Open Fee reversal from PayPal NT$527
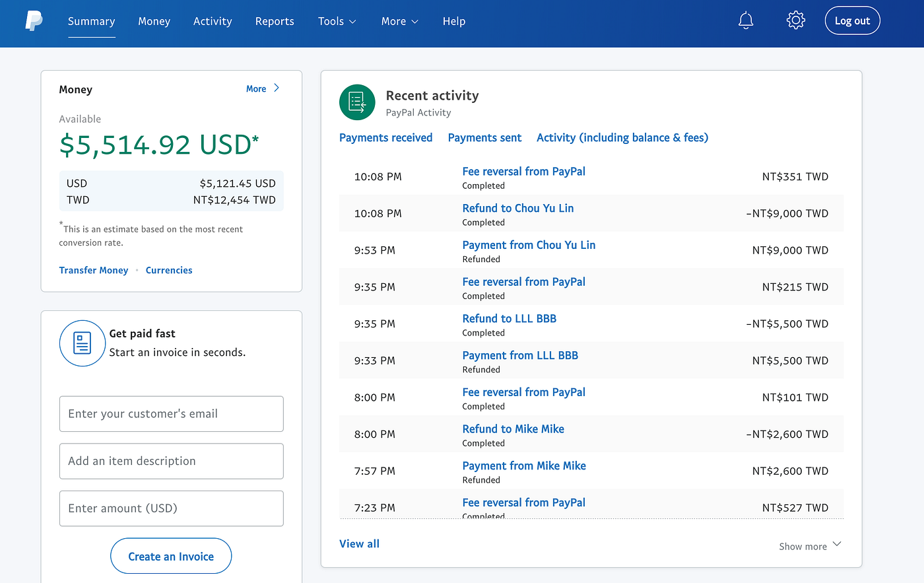This screenshot has width=924, height=583. tap(524, 502)
